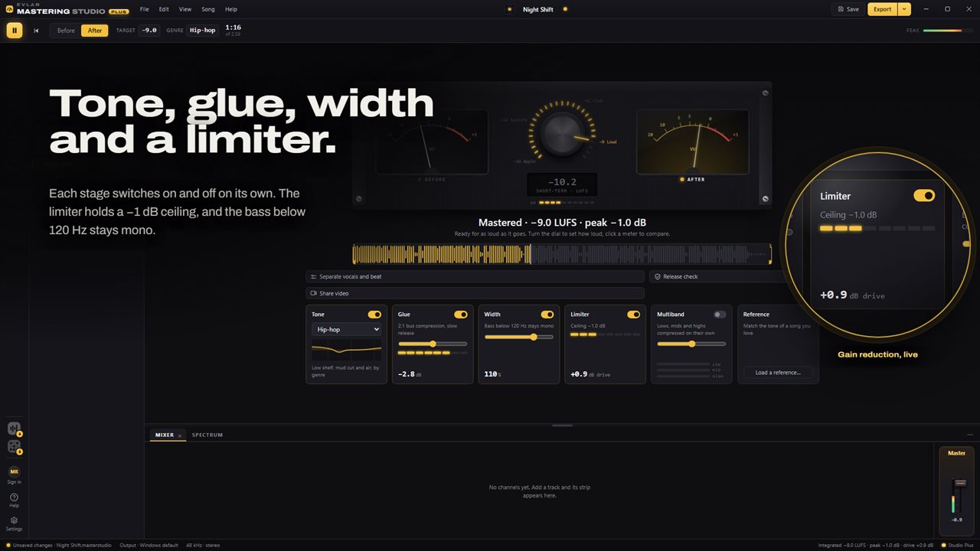The image size is (980, 551).
Task: Open the Settings gear in sidebar
Action: click(x=14, y=523)
